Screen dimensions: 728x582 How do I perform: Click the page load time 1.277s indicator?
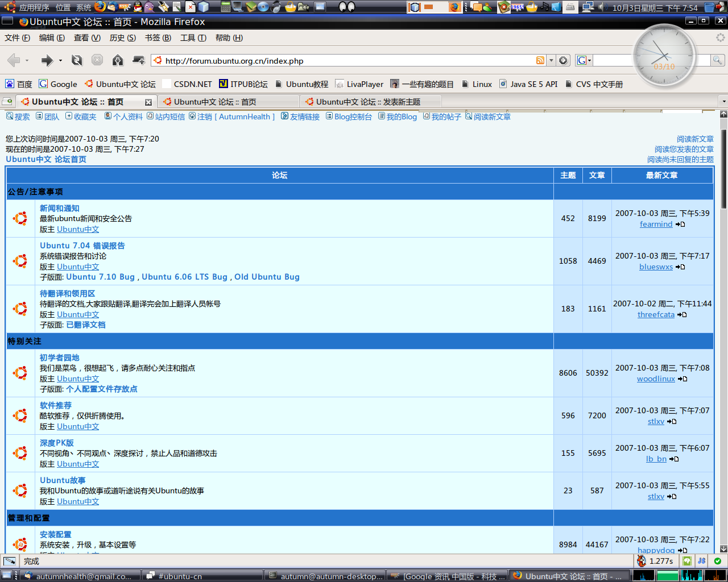pos(655,561)
